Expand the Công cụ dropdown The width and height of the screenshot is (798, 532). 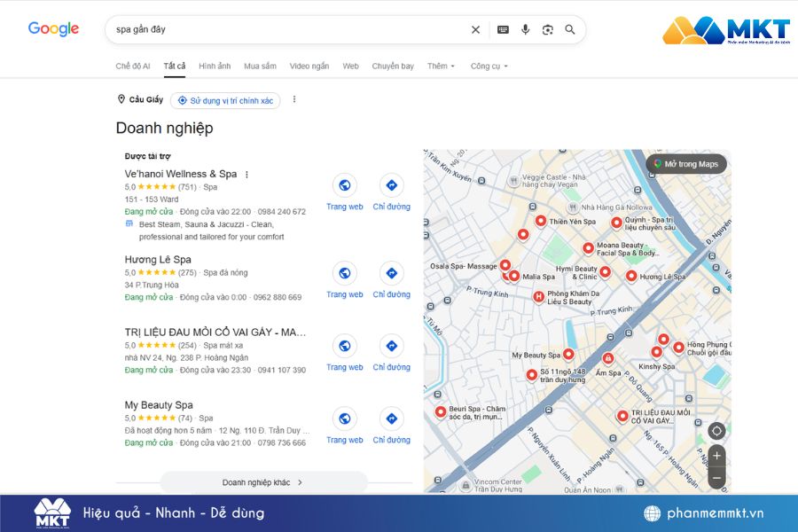tap(489, 66)
